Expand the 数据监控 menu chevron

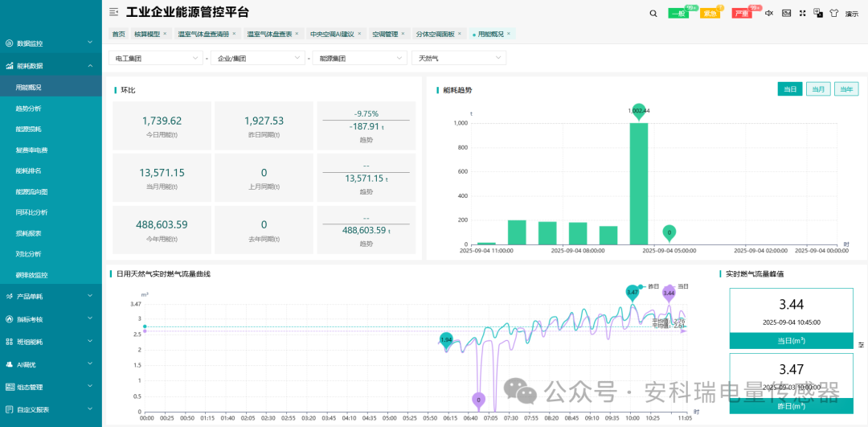click(90, 43)
